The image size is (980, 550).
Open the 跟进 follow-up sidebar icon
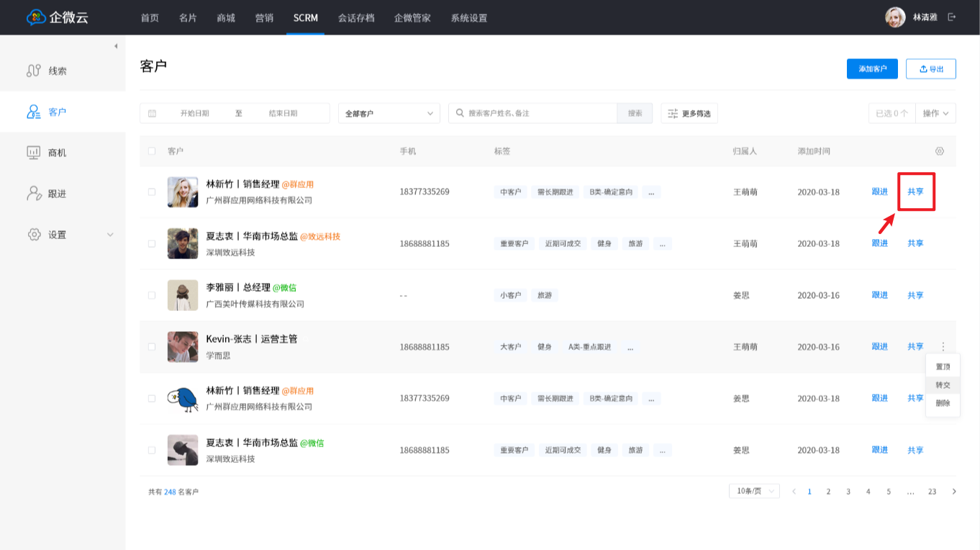pyautogui.click(x=34, y=194)
